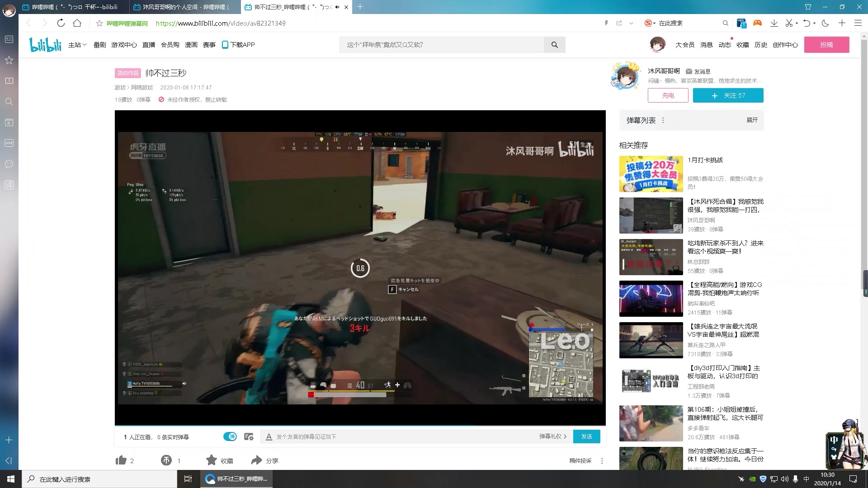Open the 直播 nav menu item
This screenshot has height=488, width=868.
click(x=148, y=45)
